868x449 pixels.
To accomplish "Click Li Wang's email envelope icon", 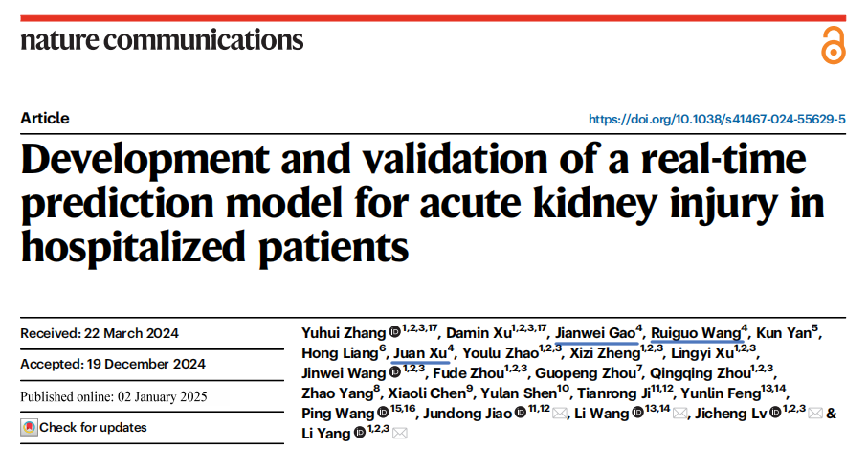I will 679,414.
